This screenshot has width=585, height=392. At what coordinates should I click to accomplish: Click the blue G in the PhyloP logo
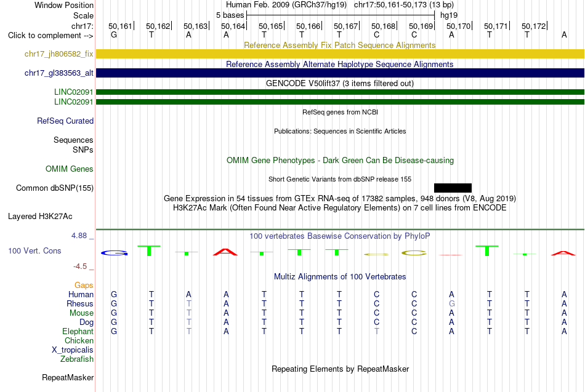(x=114, y=253)
